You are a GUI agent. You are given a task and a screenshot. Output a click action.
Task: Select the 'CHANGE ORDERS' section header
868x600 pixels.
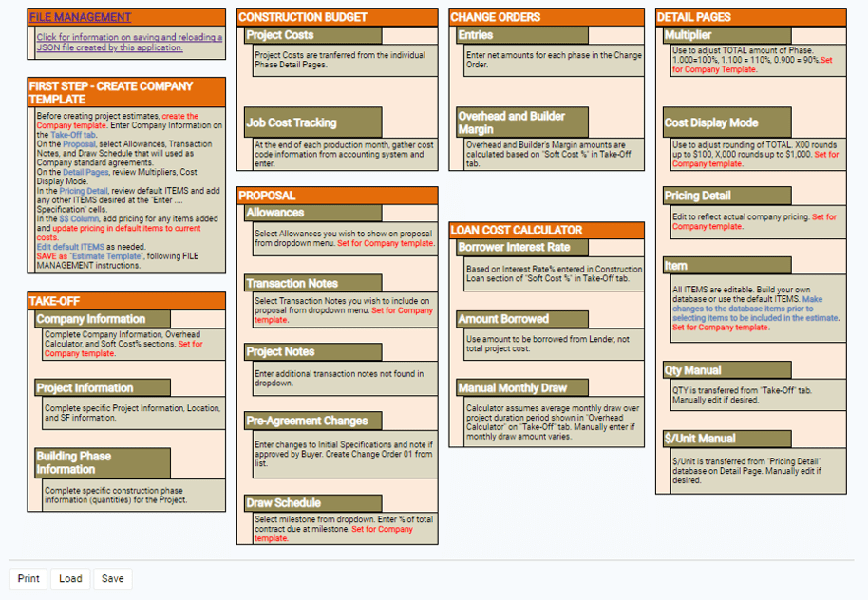click(546, 17)
